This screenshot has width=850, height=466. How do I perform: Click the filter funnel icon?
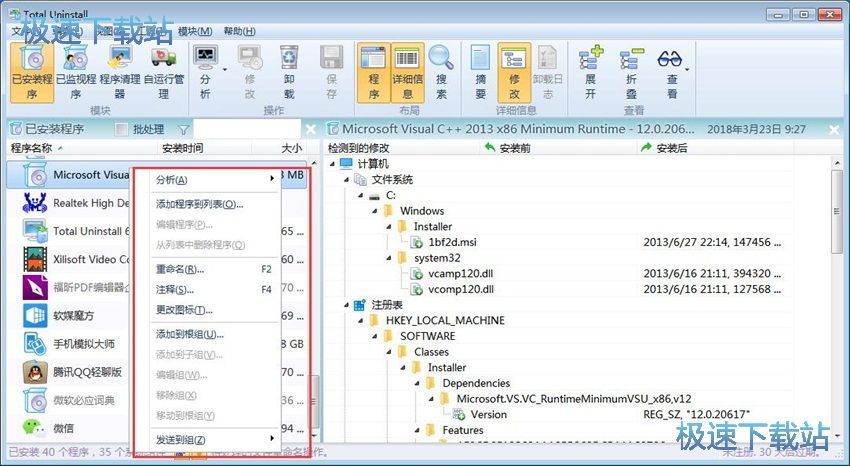click(184, 130)
